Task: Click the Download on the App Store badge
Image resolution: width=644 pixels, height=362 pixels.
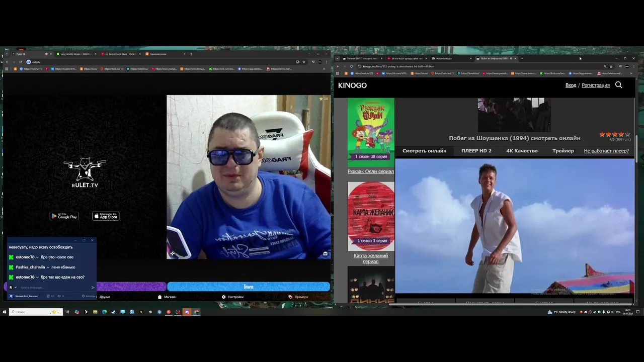Action: tap(106, 216)
